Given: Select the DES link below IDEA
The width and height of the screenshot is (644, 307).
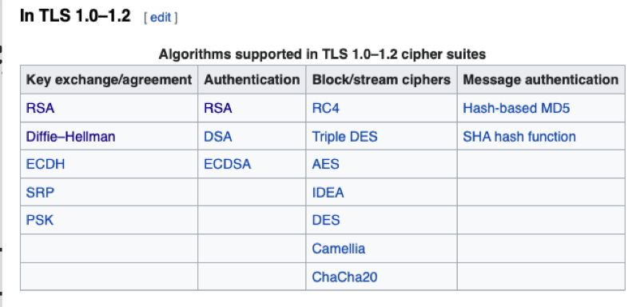Looking at the screenshot, I should point(326,221).
